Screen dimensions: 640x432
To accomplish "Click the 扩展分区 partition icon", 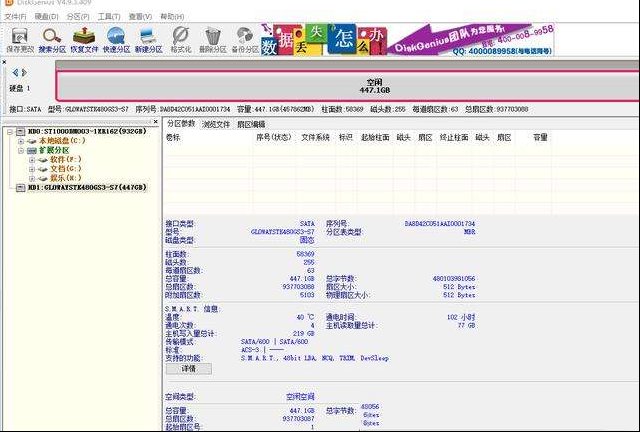I will (x=32, y=151).
